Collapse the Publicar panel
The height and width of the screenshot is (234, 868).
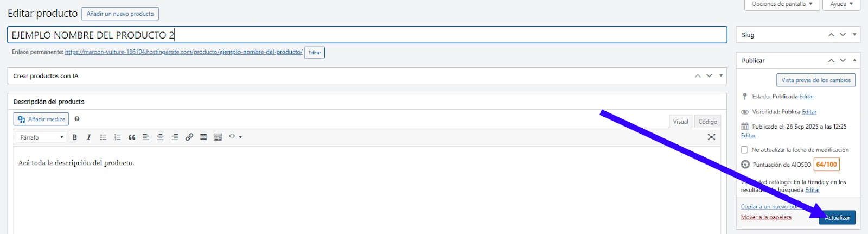pyautogui.click(x=854, y=60)
